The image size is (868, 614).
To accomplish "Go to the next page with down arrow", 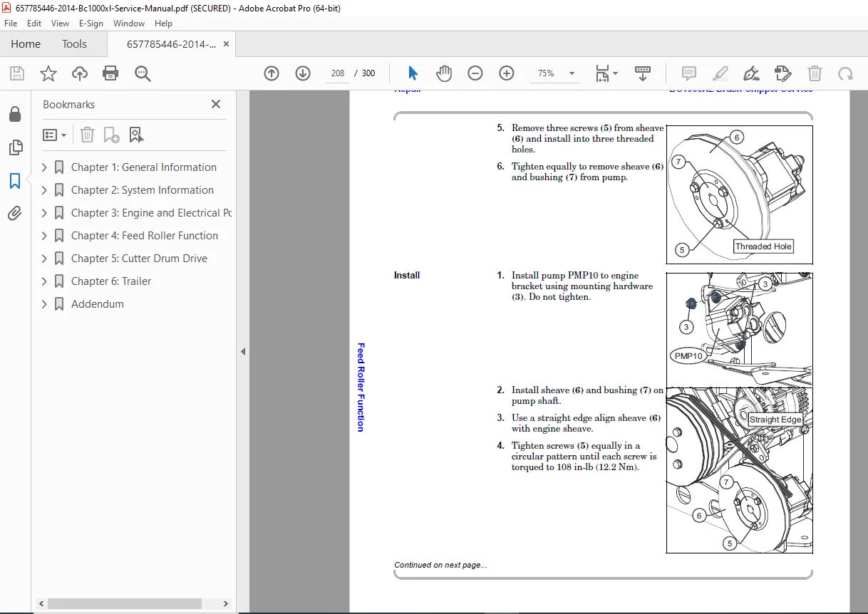I will pos(303,73).
